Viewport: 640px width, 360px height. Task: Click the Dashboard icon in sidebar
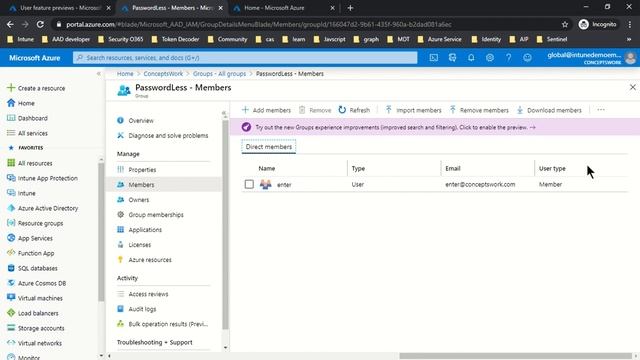pyautogui.click(x=11, y=118)
